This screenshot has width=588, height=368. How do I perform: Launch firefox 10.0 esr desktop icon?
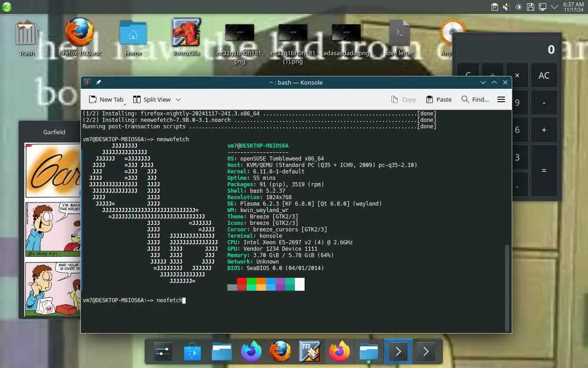79,37
